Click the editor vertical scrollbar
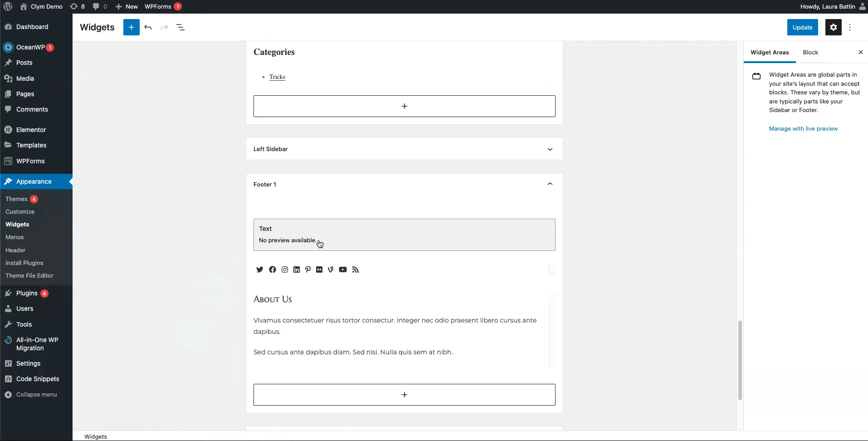 [740, 360]
